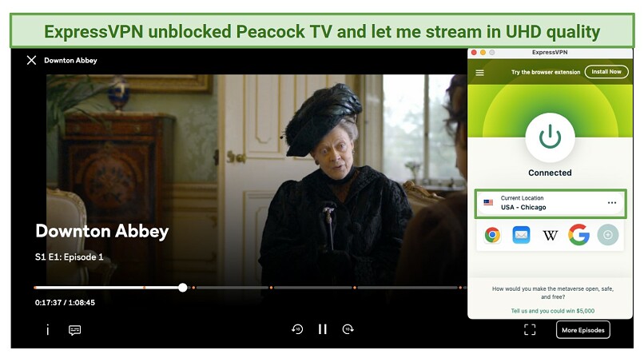Toggle subtitles and captions icon

(75, 330)
